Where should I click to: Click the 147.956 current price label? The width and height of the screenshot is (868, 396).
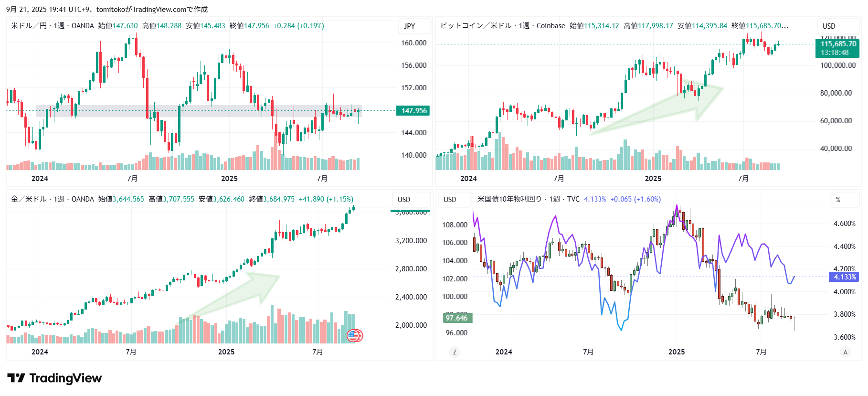coord(413,111)
